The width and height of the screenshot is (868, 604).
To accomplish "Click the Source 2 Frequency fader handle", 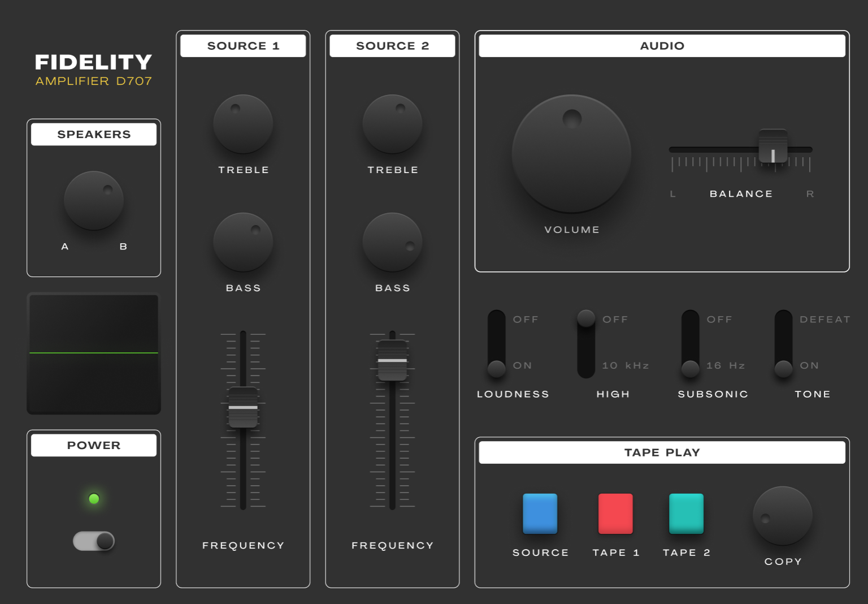I will click(x=392, y=360).
